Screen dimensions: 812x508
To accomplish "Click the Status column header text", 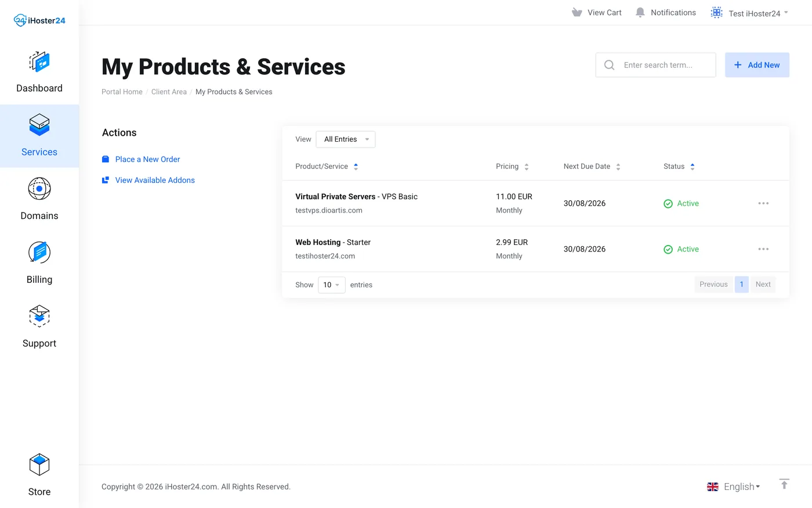I will [x=674, y=166].
